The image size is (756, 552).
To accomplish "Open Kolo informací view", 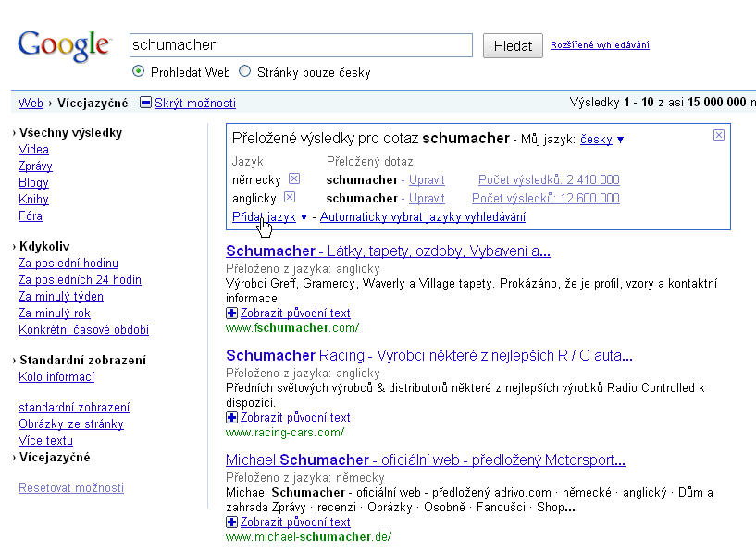I will pyautogui.click(x=56, y=376).
